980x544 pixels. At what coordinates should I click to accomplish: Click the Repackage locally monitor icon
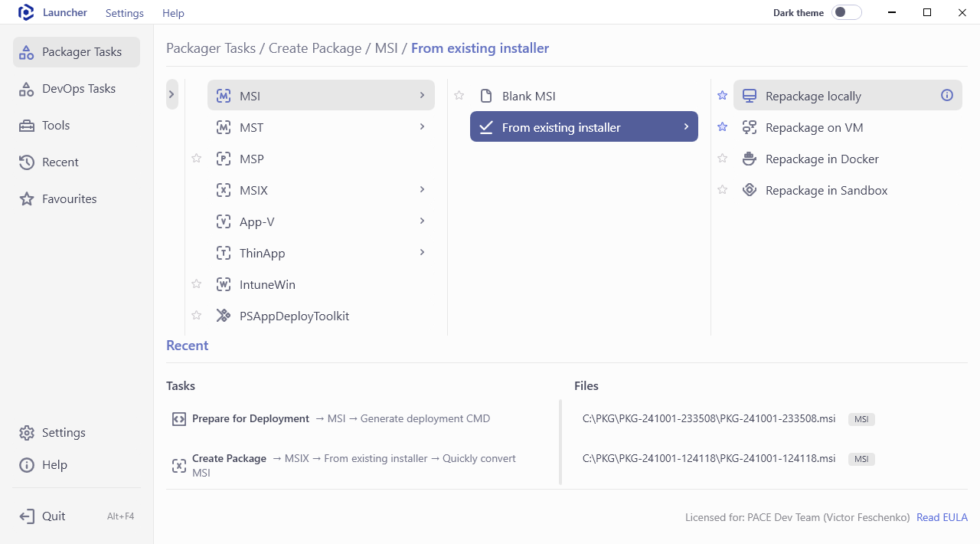coord(750,96)
